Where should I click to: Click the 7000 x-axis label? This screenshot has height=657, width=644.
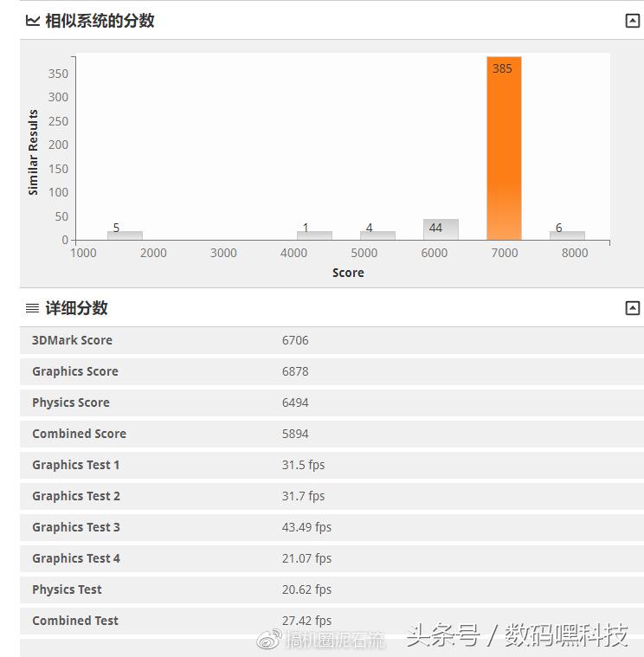[x=505, y=253]
